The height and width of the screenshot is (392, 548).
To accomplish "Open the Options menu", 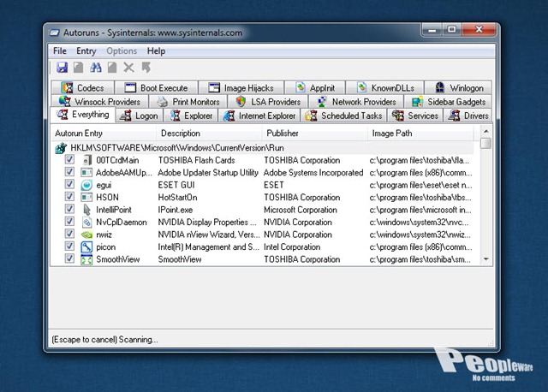I will [x=122, y=51].
